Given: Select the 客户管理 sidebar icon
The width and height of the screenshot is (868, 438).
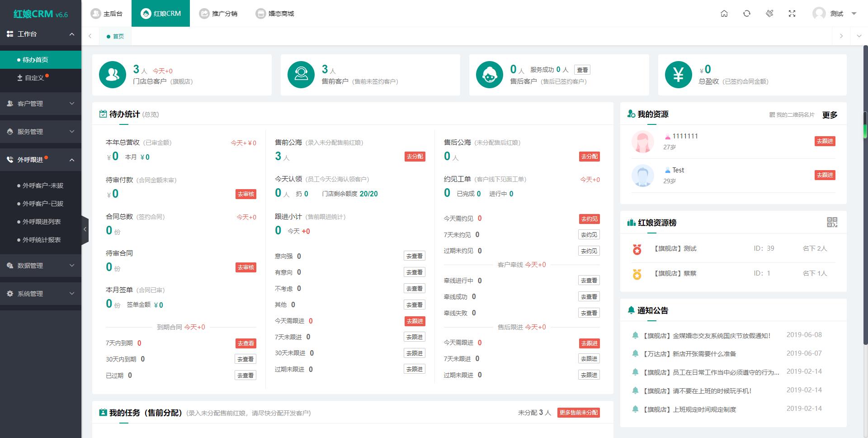Looking at the screenshot, I should click(x=9, y=103).
